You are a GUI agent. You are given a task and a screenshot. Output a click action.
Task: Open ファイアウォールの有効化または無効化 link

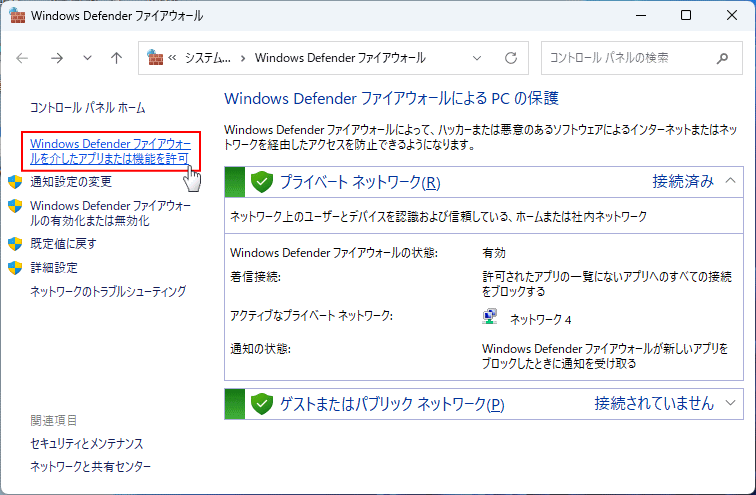[110, 213]
